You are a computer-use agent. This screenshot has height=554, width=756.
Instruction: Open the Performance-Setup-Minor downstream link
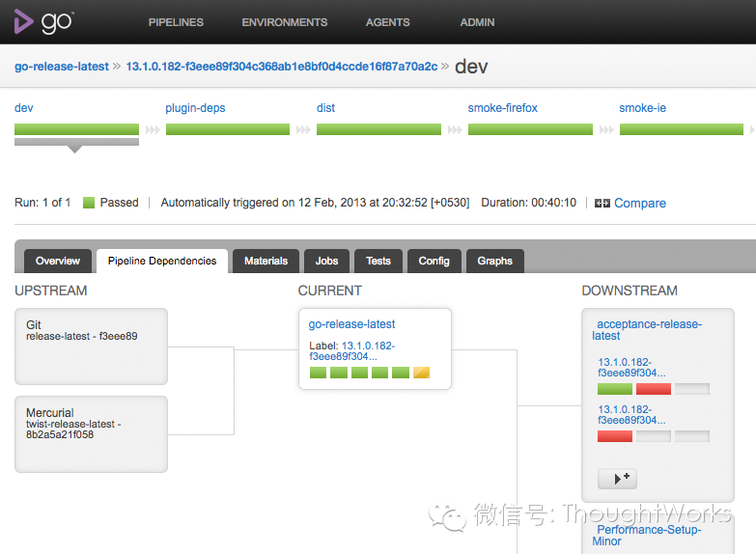pos(647,536)
